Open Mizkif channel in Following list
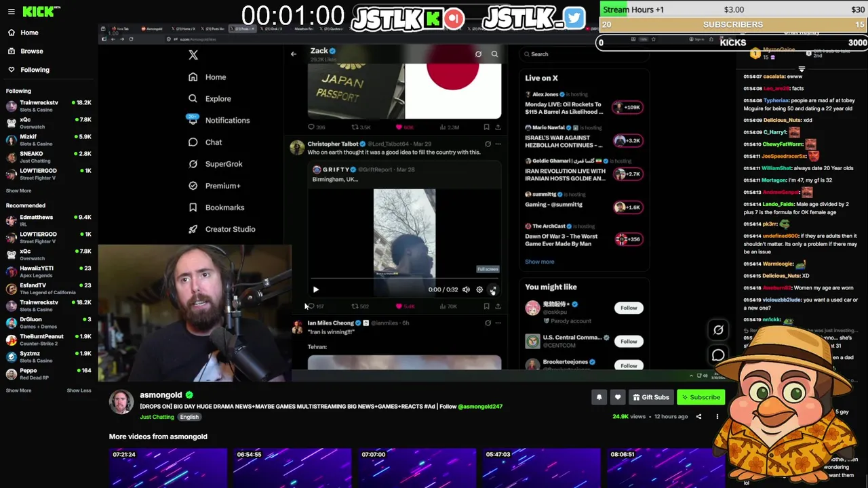868x488 pixels. coord(47,140)
